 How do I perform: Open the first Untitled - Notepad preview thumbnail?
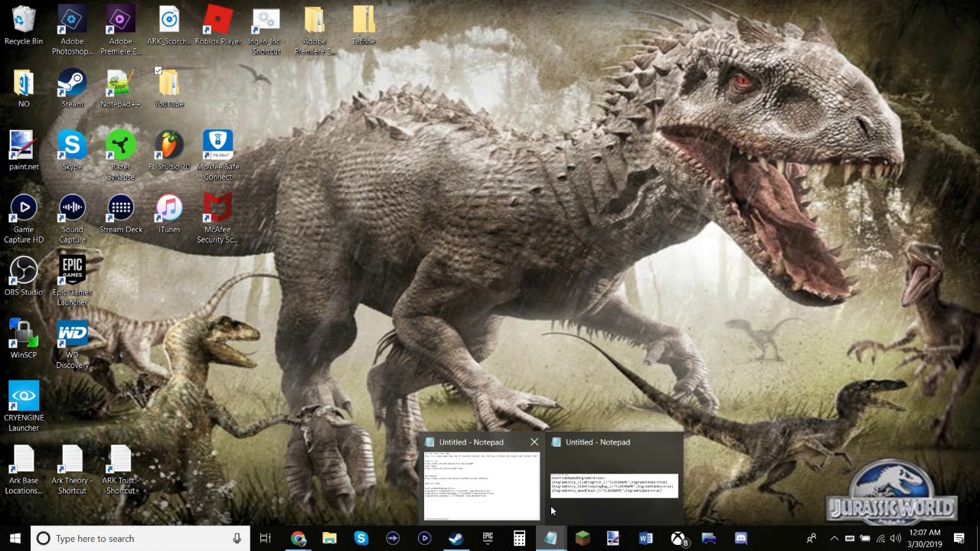(x=482, y=485)
